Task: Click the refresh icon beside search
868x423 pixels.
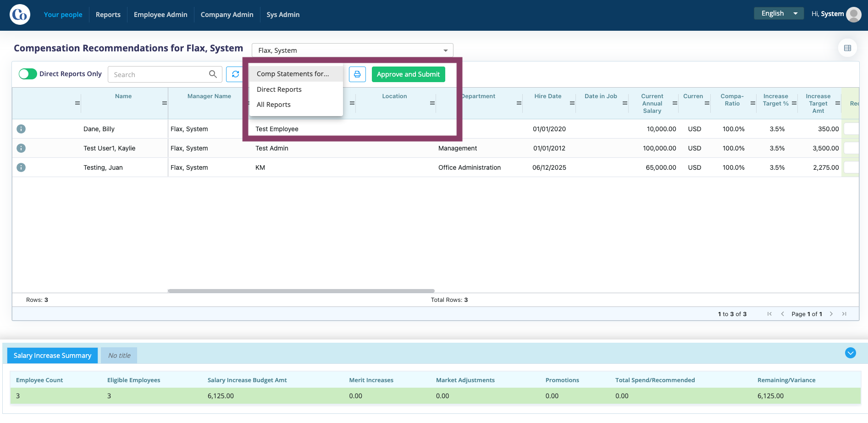Action: click(x=235, y=74)
